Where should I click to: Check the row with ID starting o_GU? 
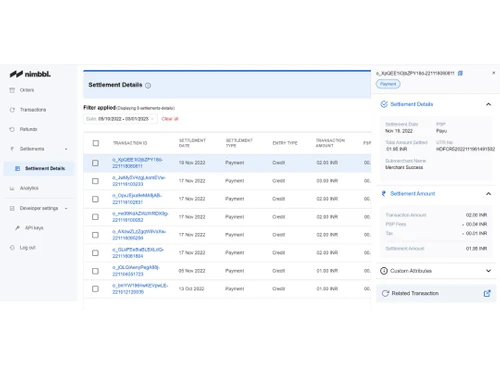point(95,253)
